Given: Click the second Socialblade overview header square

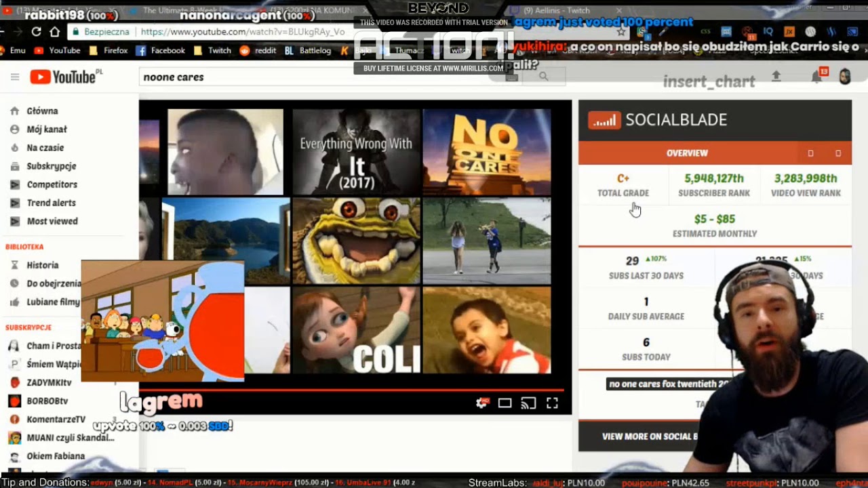Looking at the screenshot, I should [x=838, y=153].
